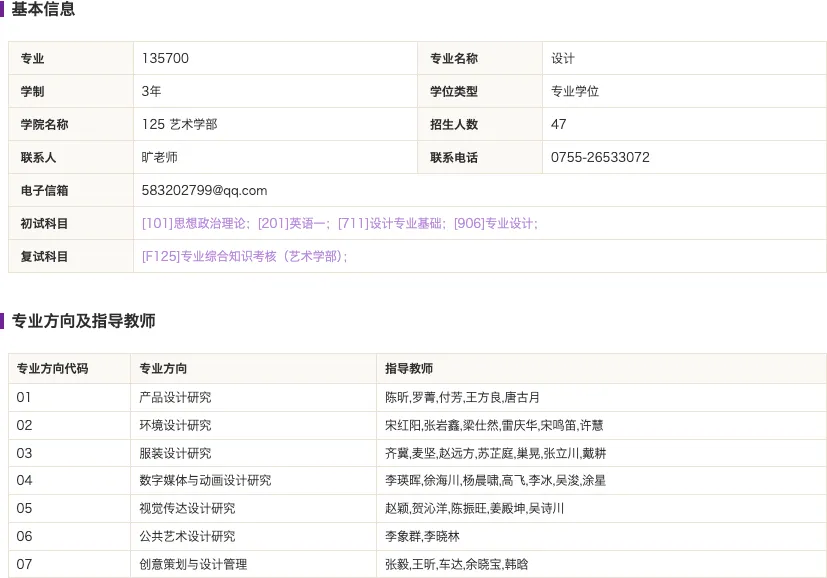The height and width of the screenshot is (578, 827).
Task: Select the major code 135700
Action: coord(165,59)
